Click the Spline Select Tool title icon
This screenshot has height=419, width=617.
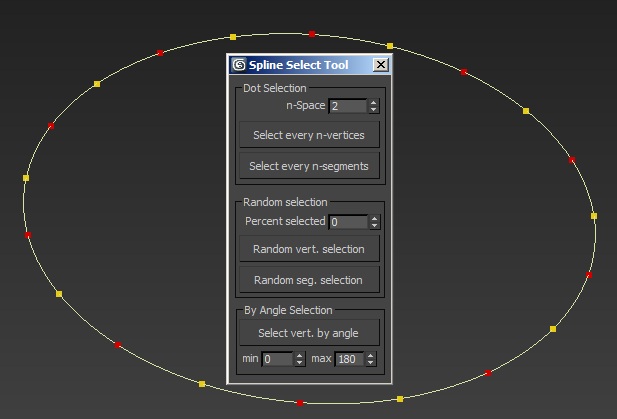239,65
